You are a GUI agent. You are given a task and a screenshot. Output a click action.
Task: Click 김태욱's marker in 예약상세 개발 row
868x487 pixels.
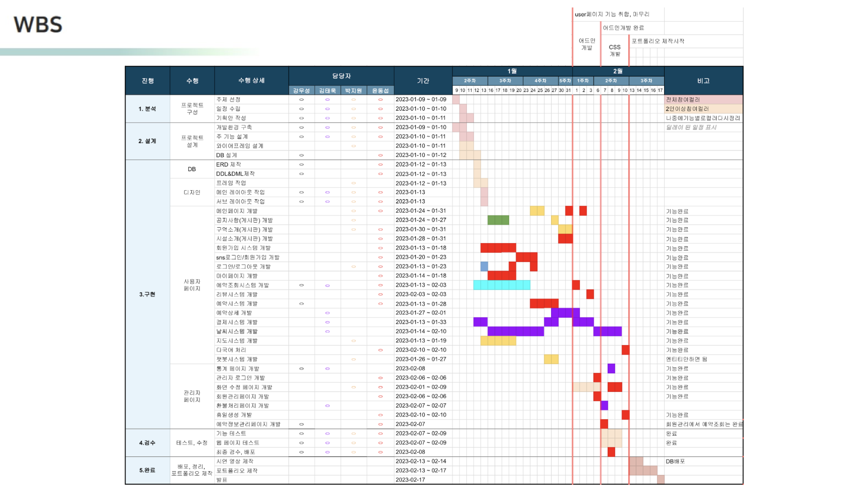[327, 313]
